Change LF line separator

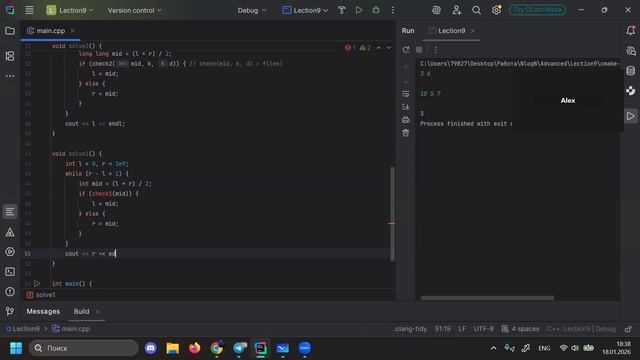coord(462,329)
